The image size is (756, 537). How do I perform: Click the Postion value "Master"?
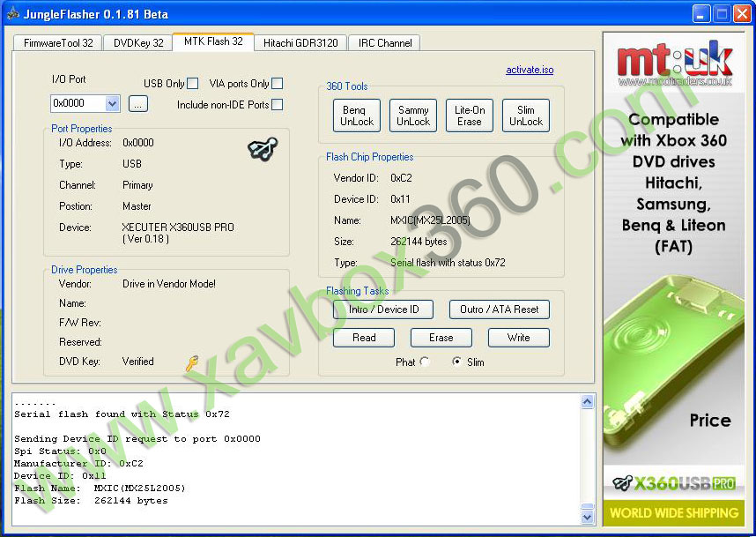pos(137,206)
